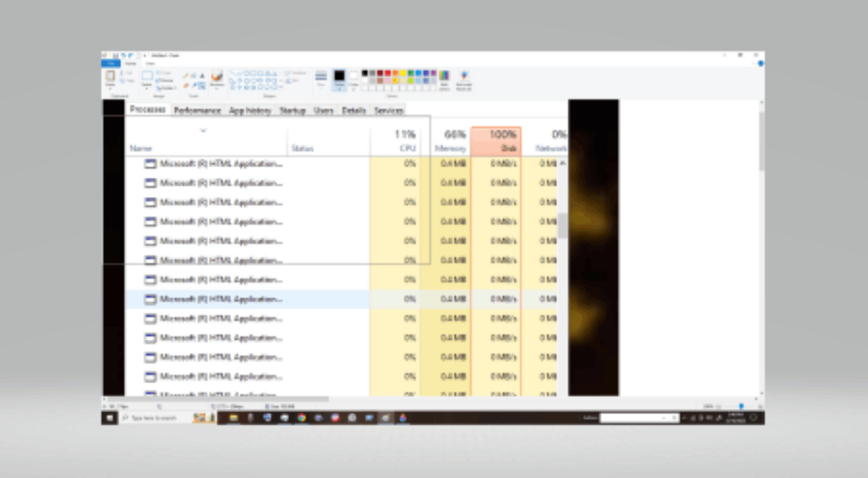Image resolution: width=868 pixels, height=478 pixels.
Task: Open Chrome from the taskbar
Action: pos(302,418)
